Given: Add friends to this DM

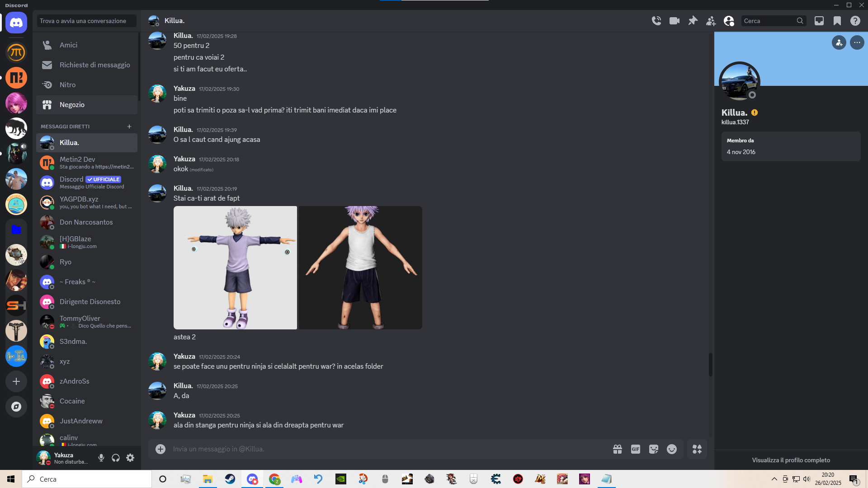Looking at the screenshot, I should coord(711,21).
